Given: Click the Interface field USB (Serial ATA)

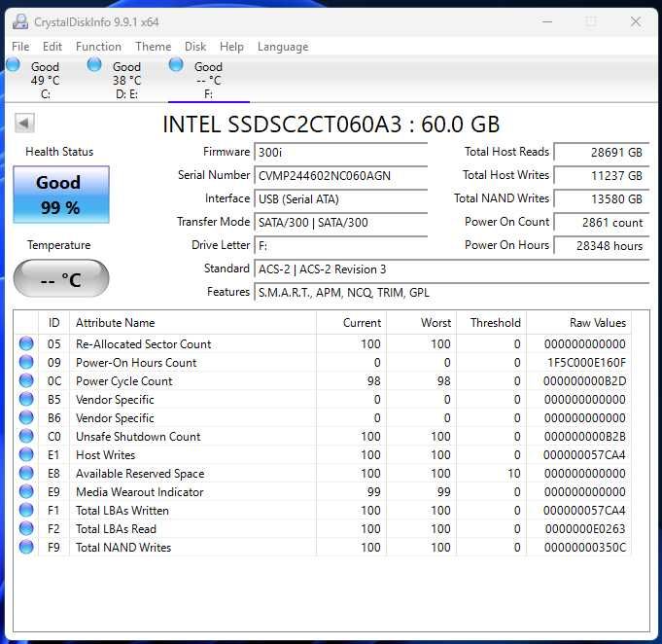Looking at the screenshot, I should [340, 199].
